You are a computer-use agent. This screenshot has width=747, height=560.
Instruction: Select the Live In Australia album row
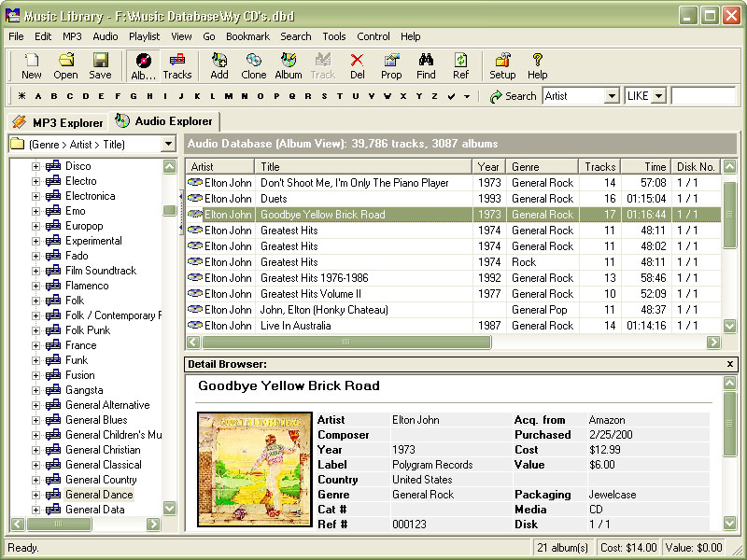(x=453, y=326)
